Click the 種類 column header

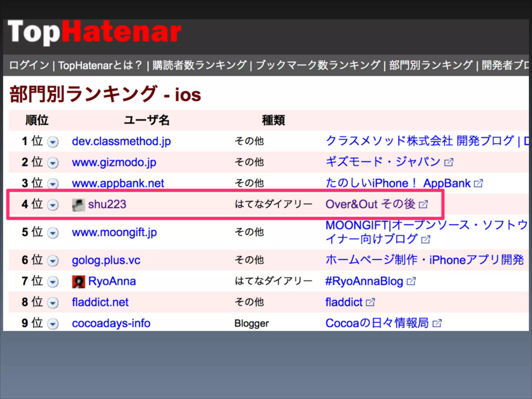(x=273, y=120)
